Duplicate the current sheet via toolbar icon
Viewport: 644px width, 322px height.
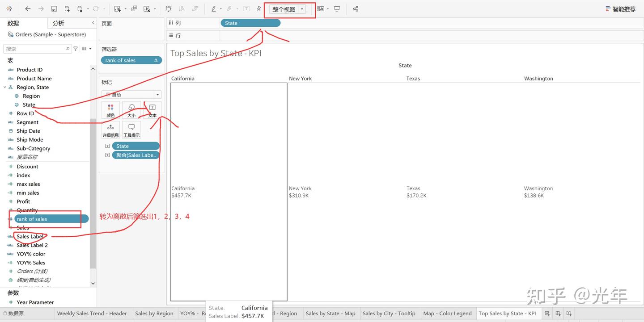(134, 9)
